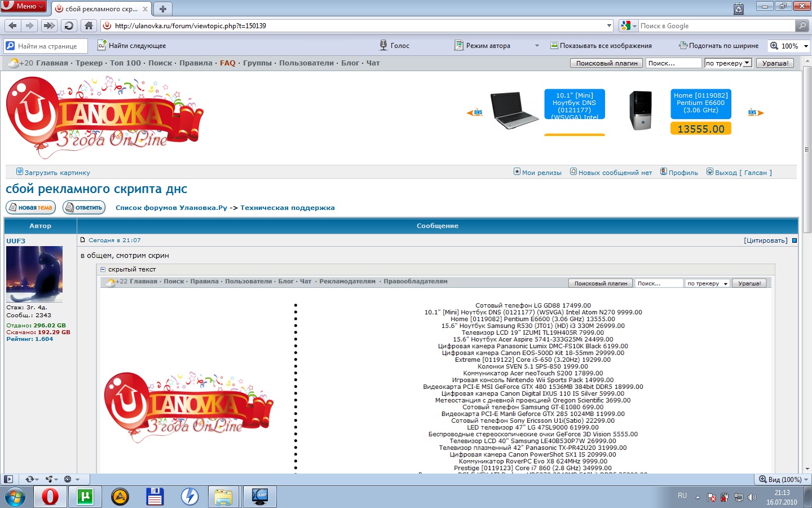
Task: Click the fast forward navigation button
Action: pyautogui.click(x=50, y=25)
